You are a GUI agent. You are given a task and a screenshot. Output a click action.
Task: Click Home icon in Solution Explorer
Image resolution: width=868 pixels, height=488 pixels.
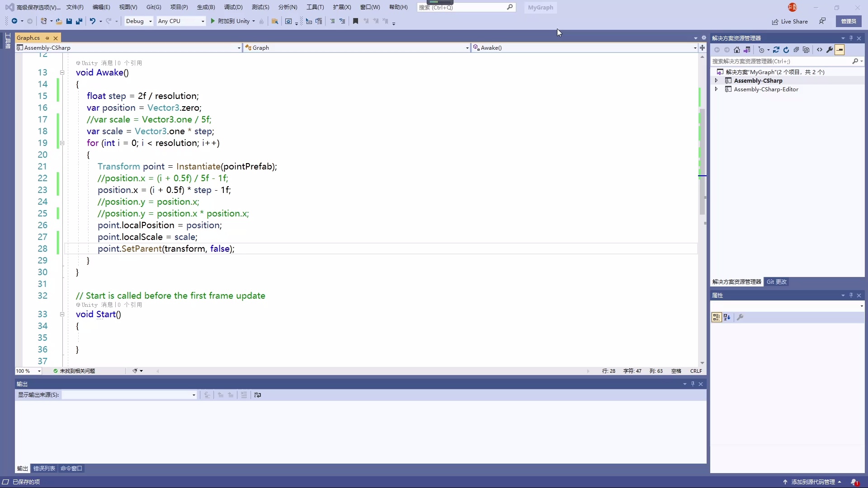click(737, 50)
